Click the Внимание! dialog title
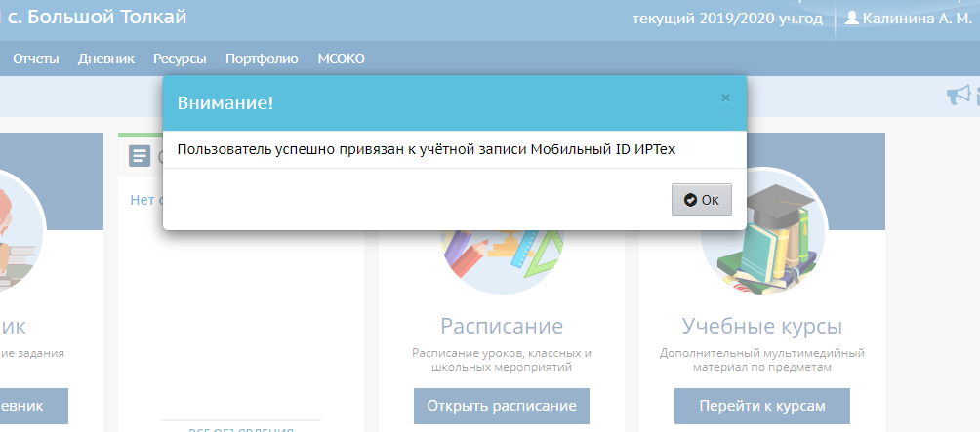The image size is (980, 432). click(225, 103)
